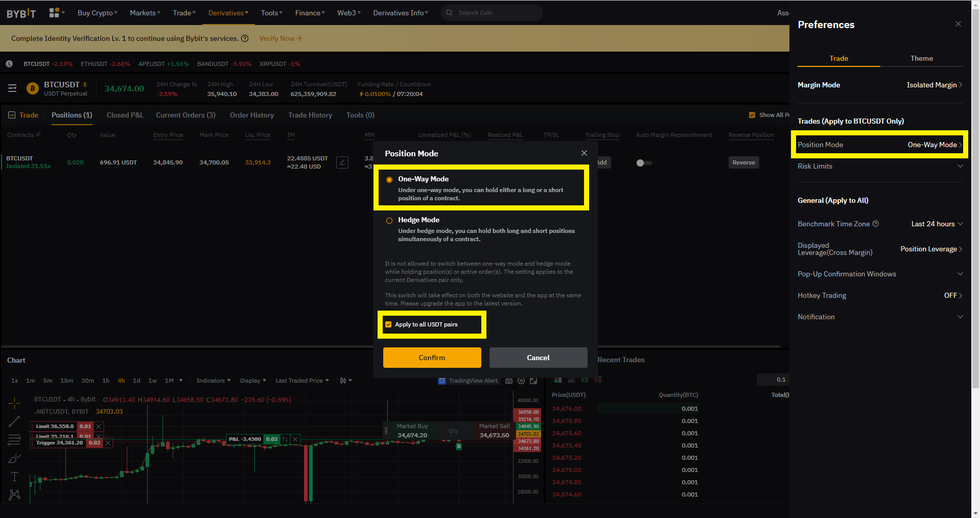Open more timeframes arrow after 1M
Image resolution: width=980 pixels, height=518 pixels.
181,381
